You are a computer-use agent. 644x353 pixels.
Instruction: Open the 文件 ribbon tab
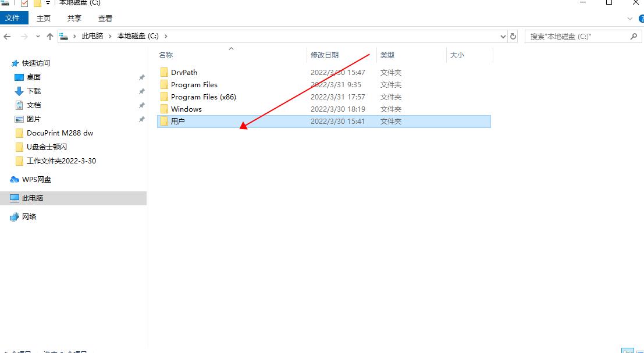[x=13, y=18]
